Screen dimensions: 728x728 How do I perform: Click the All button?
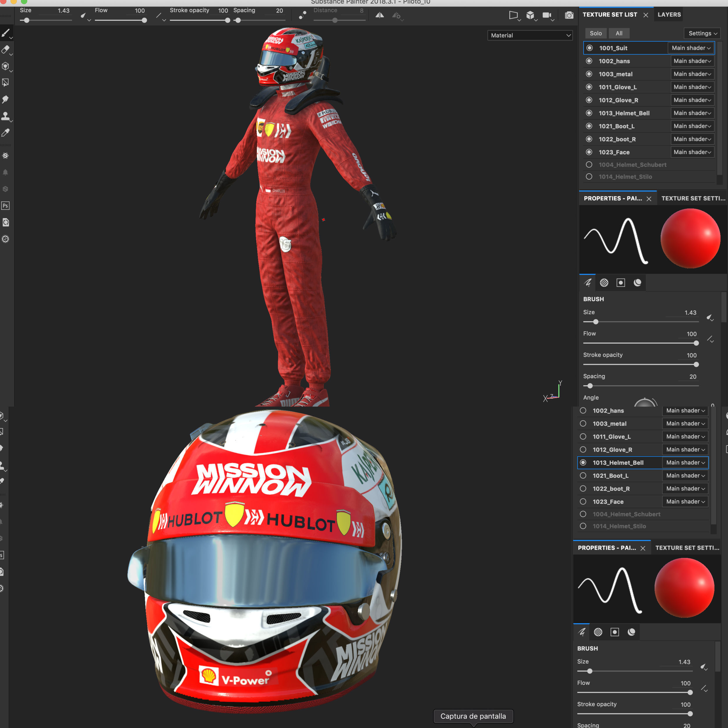(x=619, y=33)
